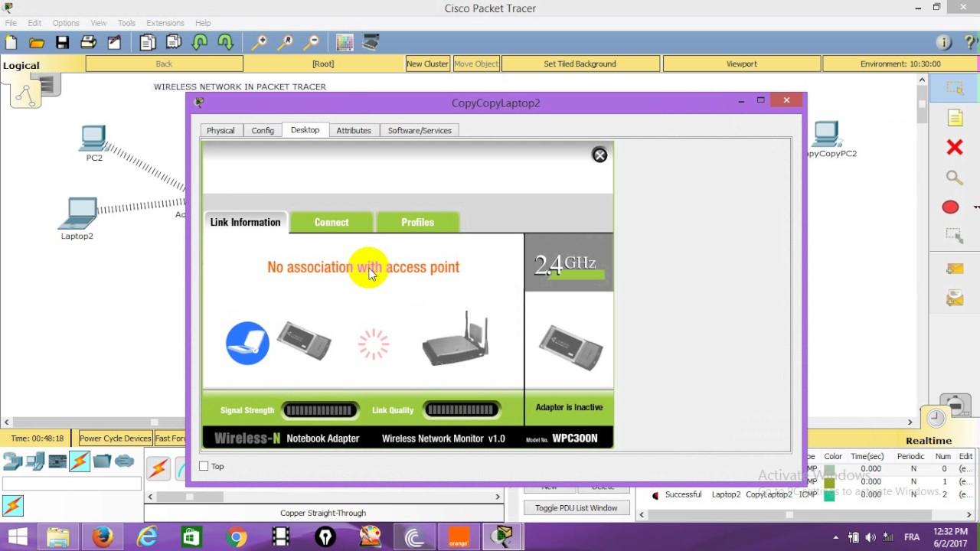This screenshot has height=551, width=980.
Task: Select the Connections lightning category icon
Action: point(80,461)
